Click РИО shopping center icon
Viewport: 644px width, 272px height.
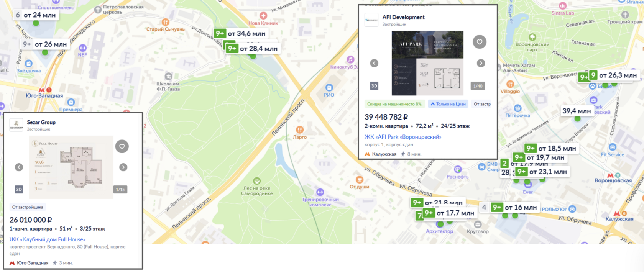(x=329, y=88)
